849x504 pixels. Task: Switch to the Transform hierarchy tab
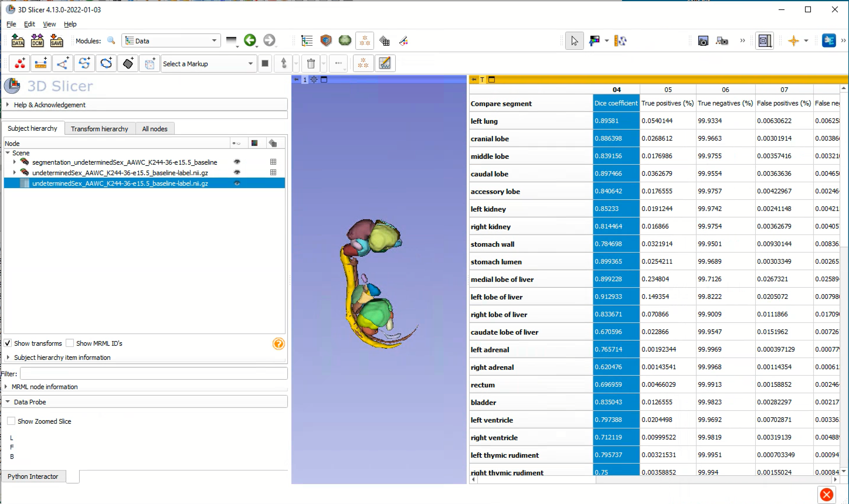(x=99, y=129)
